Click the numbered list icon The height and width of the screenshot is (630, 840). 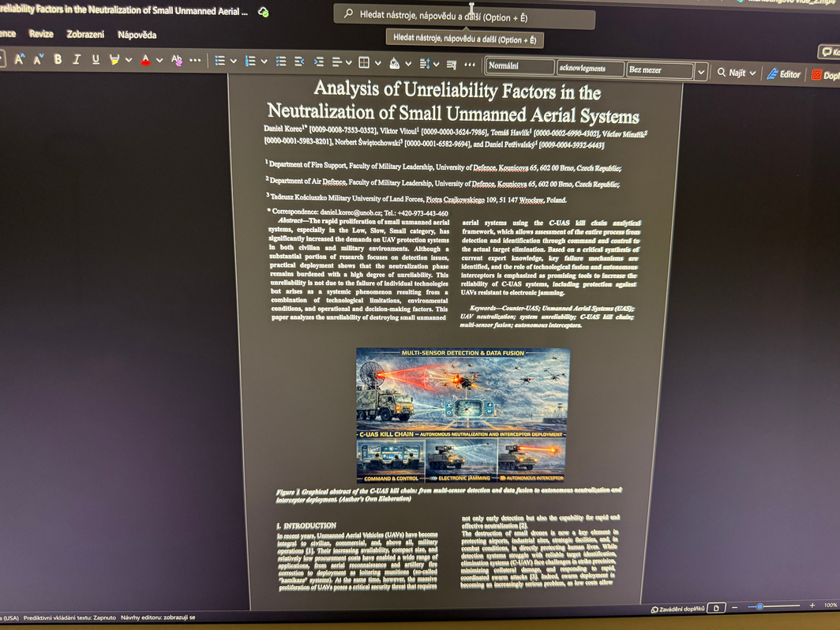tap(250, 61)
